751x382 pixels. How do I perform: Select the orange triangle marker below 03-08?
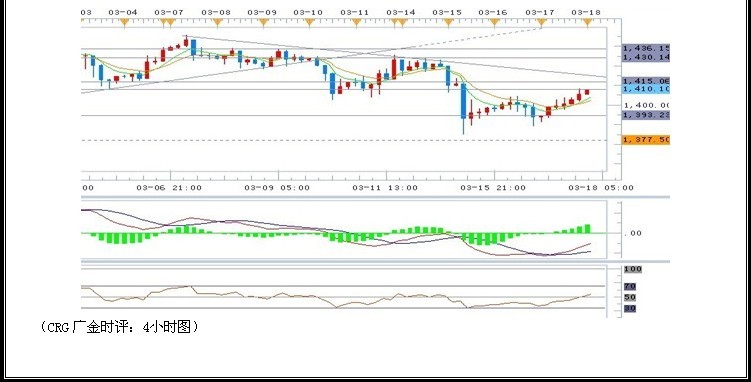tap(217, 22)
